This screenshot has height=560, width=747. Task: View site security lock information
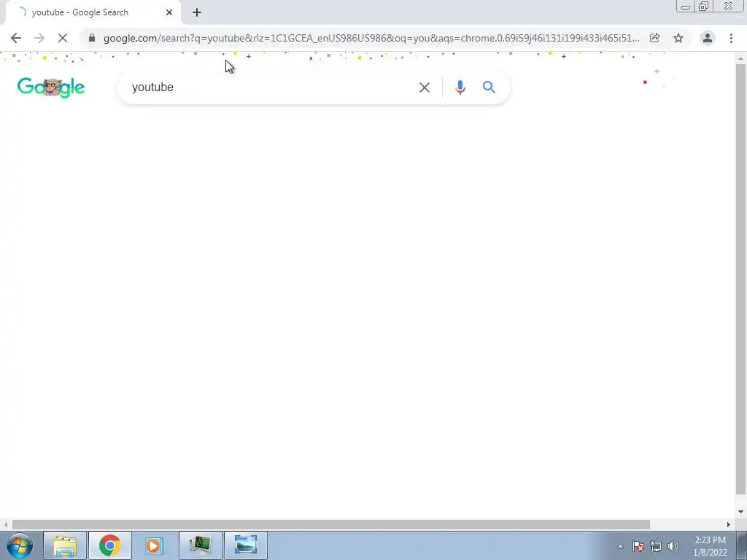pos(92,38)
